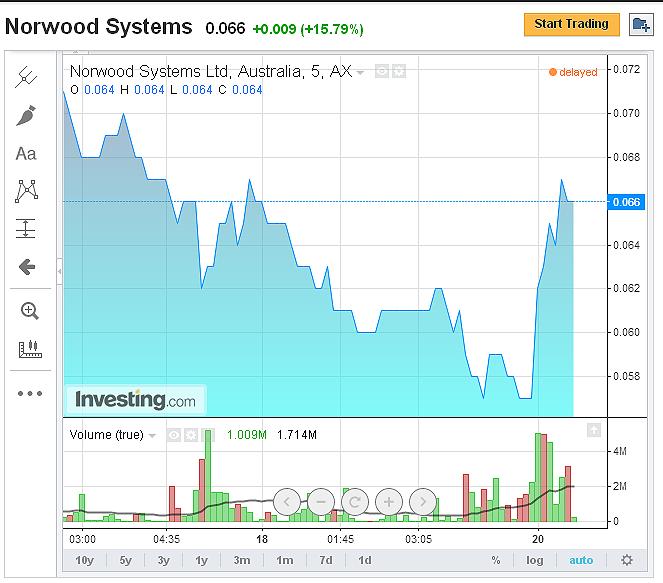Toggle the log scale option

pyautogui.click(x=535, y=560)
